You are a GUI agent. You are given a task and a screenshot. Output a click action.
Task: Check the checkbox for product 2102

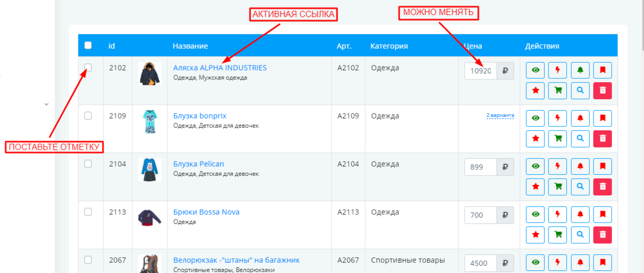[x=88, y=68]
